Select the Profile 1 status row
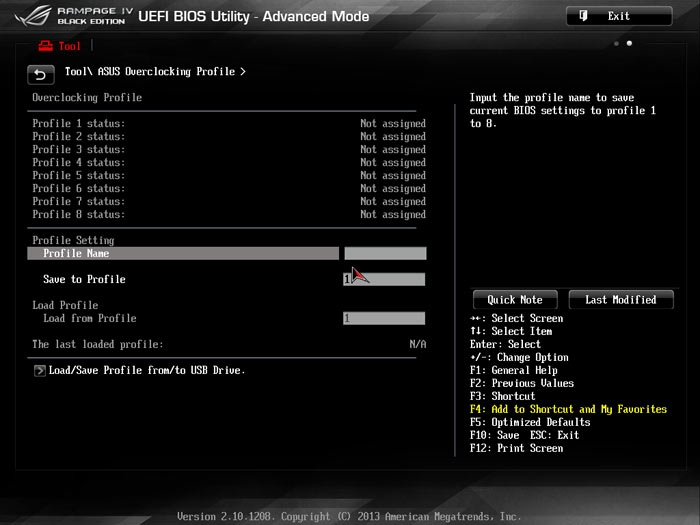The height and width of the screenshot is (525, 700). [x=228, y=124]
